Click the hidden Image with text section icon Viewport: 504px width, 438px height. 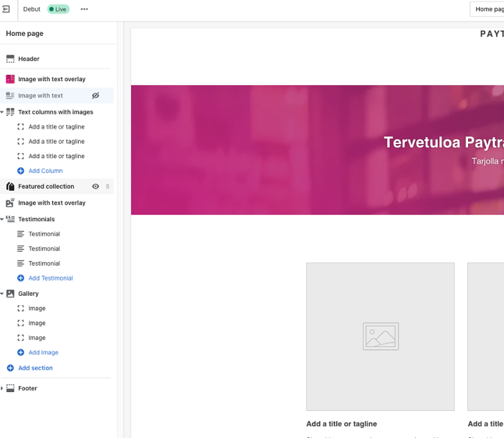[x=10, y=96]
